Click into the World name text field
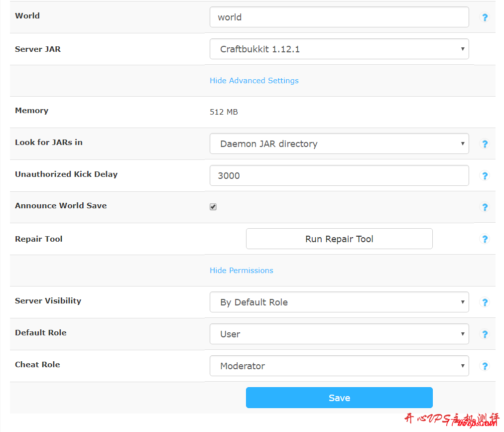Viewport: 504px width, 432px height. 339,17
